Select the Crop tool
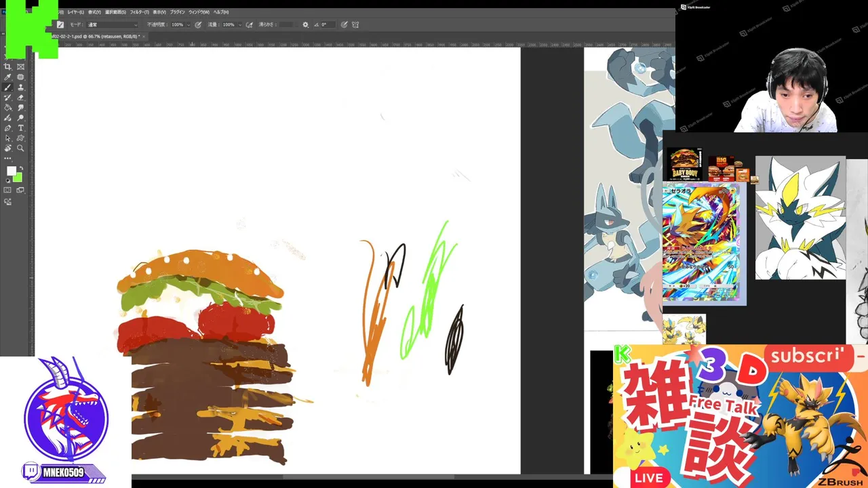 click(x=7, y=66)
